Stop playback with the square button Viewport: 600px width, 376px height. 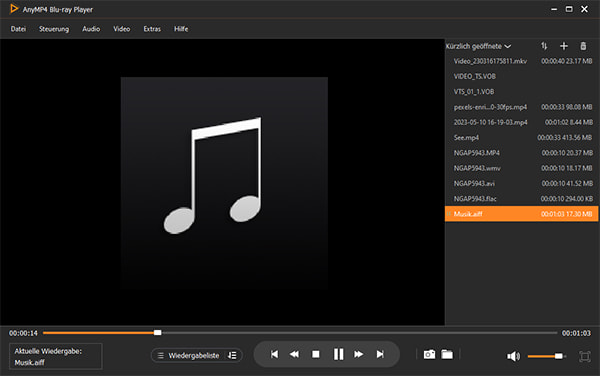316,355
